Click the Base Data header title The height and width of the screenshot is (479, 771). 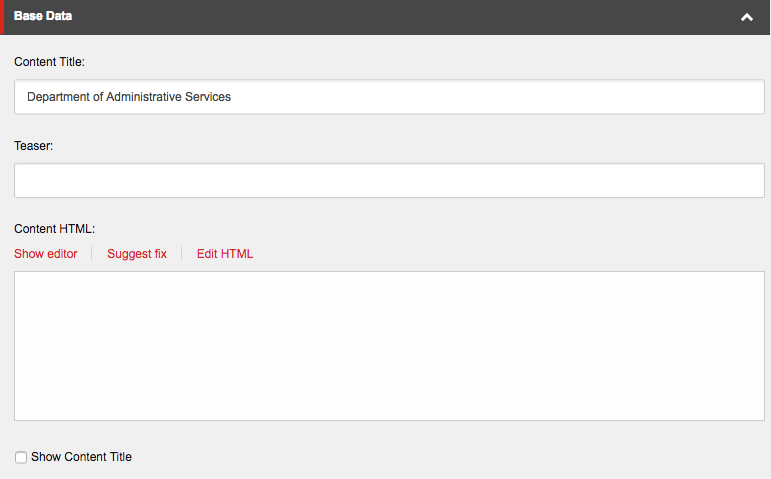(43, 17)
